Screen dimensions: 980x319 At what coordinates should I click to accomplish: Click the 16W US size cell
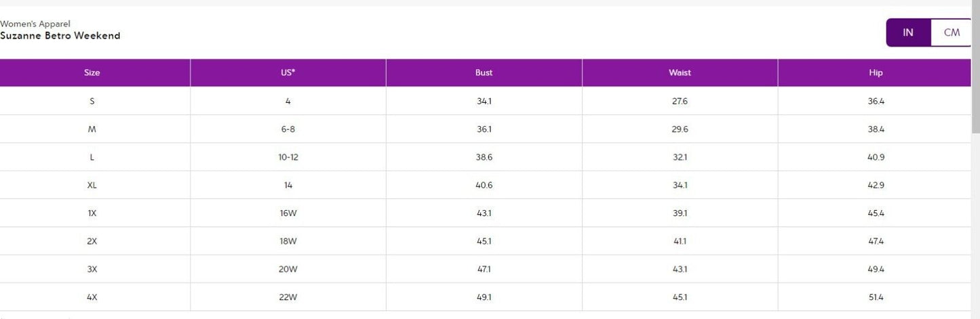[288, 213]
